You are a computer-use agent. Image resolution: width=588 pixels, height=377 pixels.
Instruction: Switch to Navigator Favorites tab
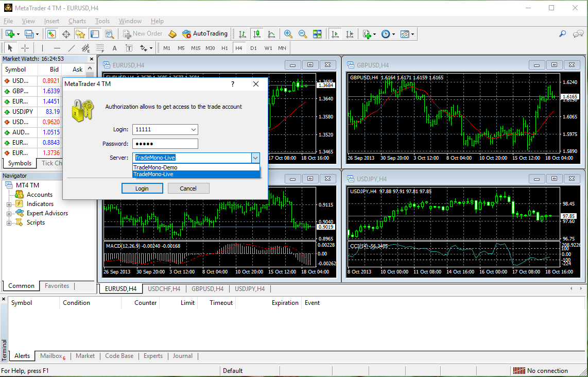tap(57, 286)
